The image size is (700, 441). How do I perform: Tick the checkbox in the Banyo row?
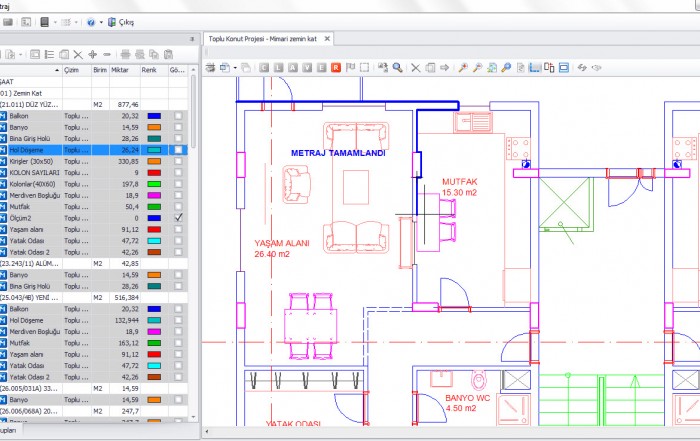click(x=178, y=127)
